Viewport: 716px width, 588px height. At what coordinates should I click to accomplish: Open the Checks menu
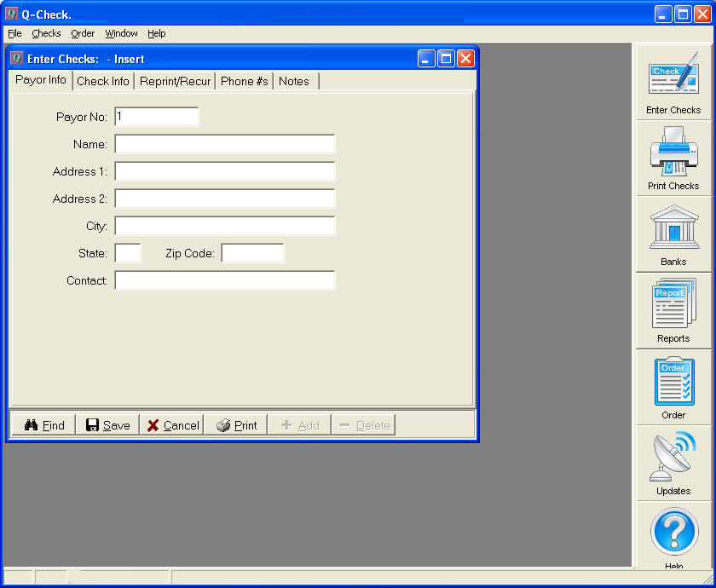pos(46,33)
